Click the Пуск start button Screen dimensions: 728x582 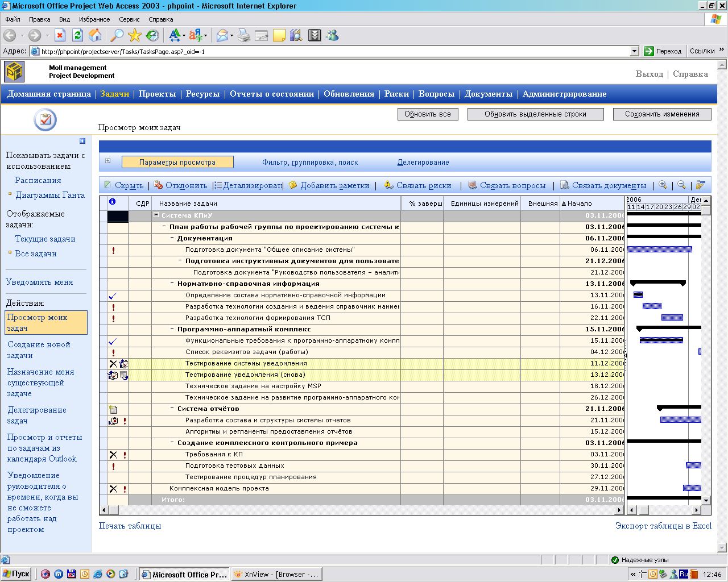[16, 574]
